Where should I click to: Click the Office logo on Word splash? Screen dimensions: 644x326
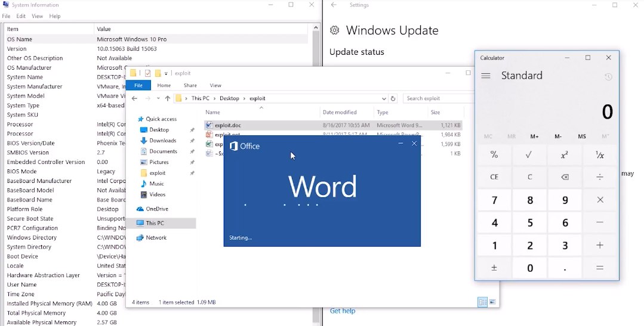click(234, 146)
